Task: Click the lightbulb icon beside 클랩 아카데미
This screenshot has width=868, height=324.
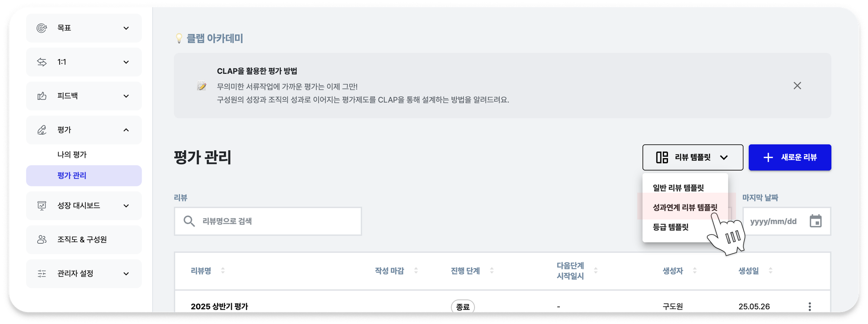Action: (179, 38)
